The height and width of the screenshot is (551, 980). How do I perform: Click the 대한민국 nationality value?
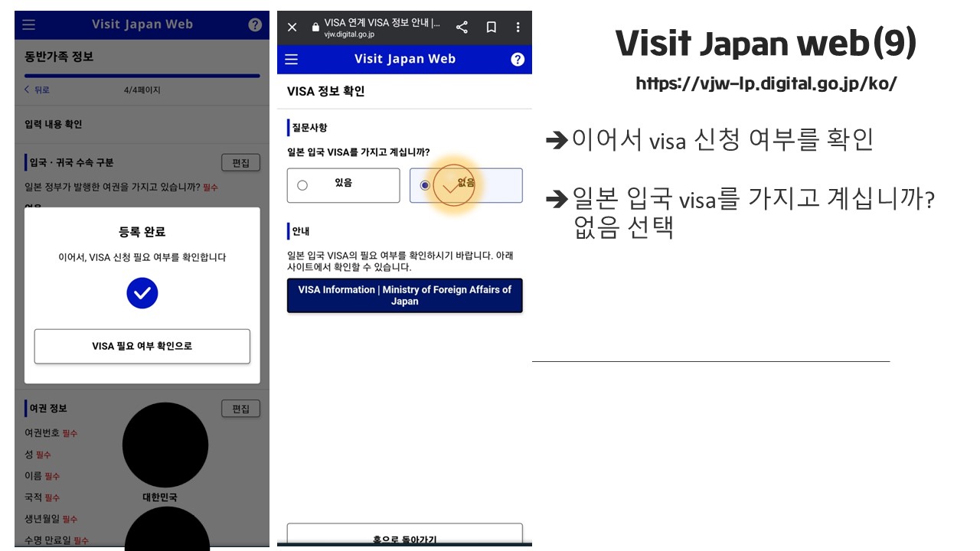(x=160, y=497)
